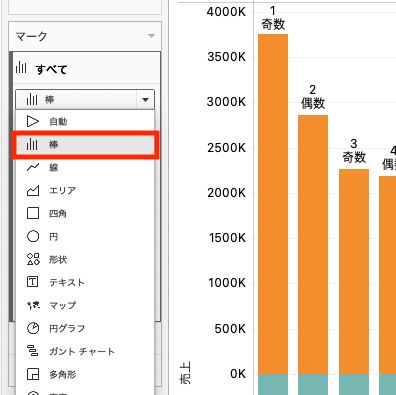Select the 自動 (Automatic) mark type
This screenshot has width=396, height=395.
point(85,121)
